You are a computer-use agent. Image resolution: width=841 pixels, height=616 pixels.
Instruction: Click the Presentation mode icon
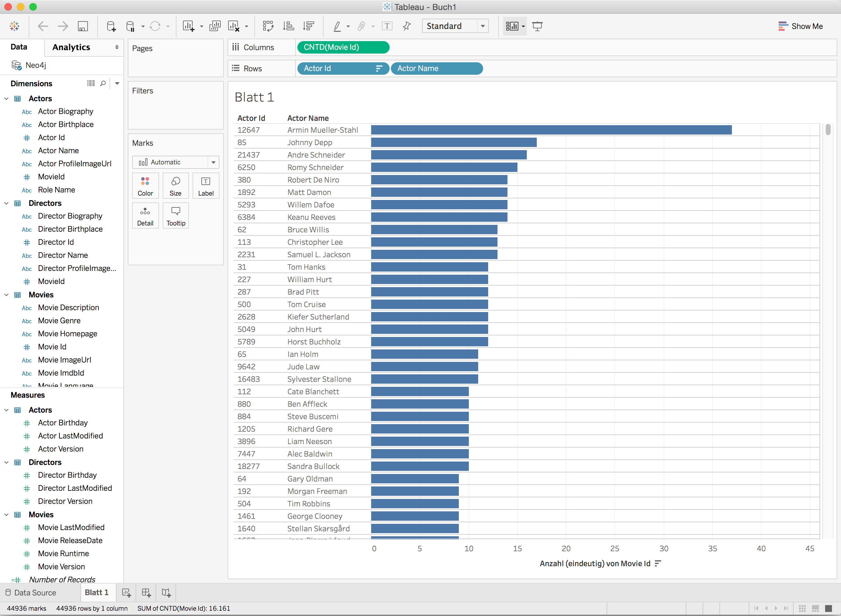point(537,26)
